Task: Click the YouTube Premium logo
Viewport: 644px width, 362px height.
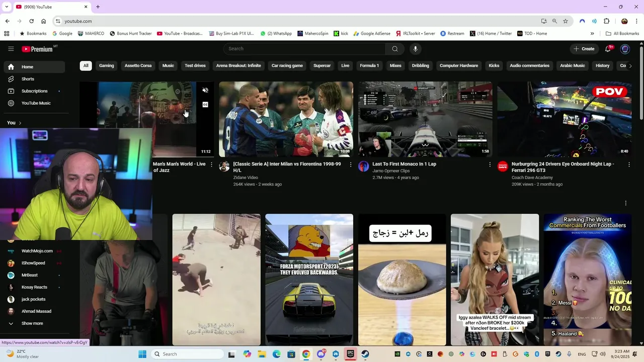Action: point(38,49)
